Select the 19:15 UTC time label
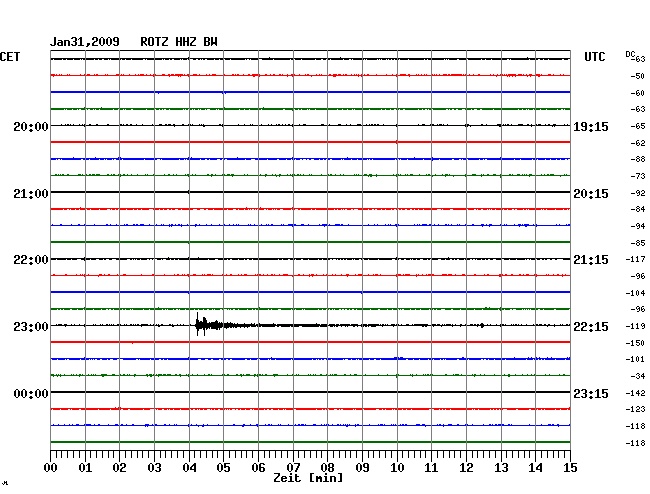 pos(591,126)
